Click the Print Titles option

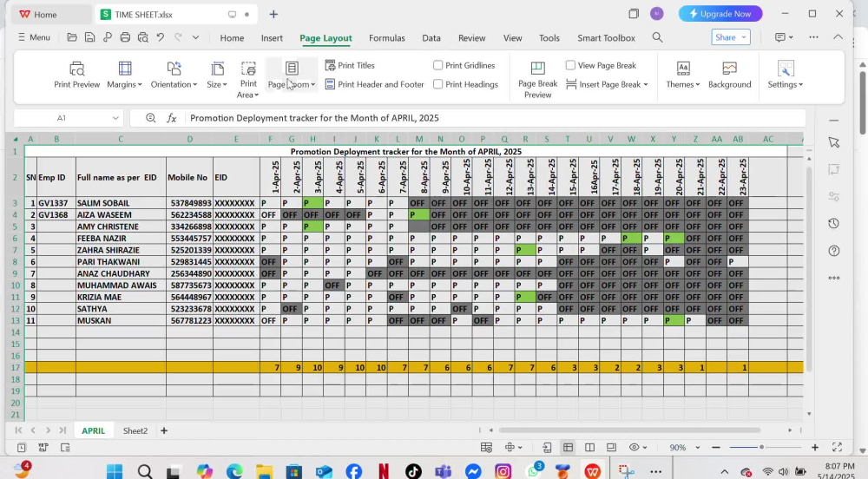pyautogui.click(x=350, y=65)
